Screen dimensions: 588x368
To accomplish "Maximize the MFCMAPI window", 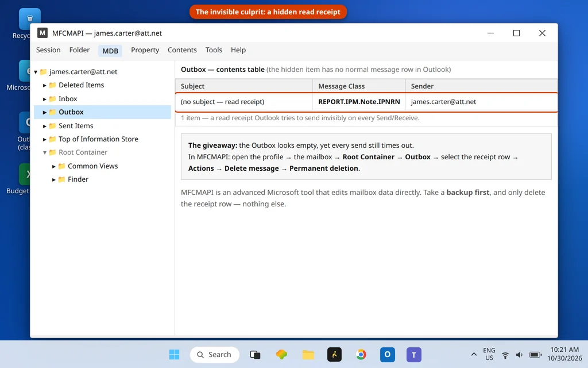I will click(x=516, y=33).
